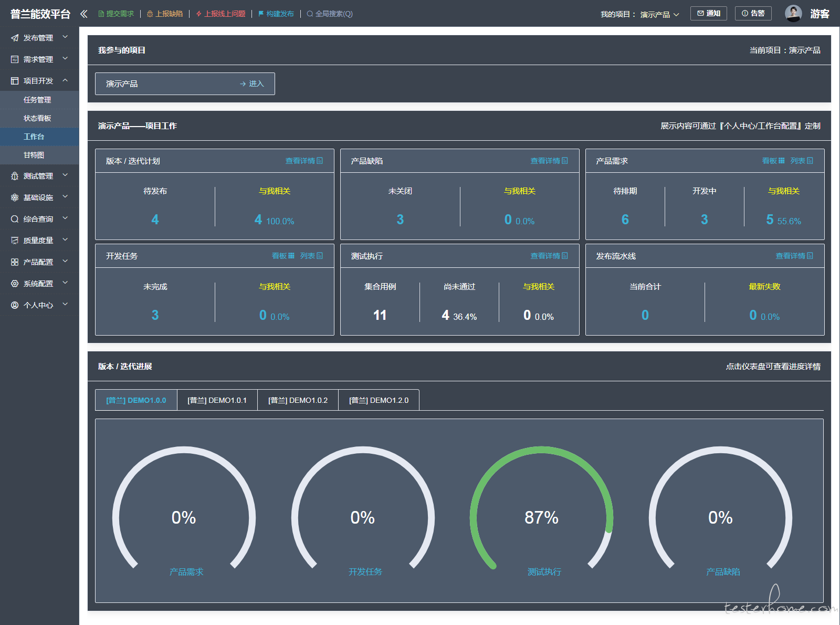Viewport: 840px width, 625px height.
Task: Click the 项目开发 sidebar icon
Action: (x=15, y=81)
